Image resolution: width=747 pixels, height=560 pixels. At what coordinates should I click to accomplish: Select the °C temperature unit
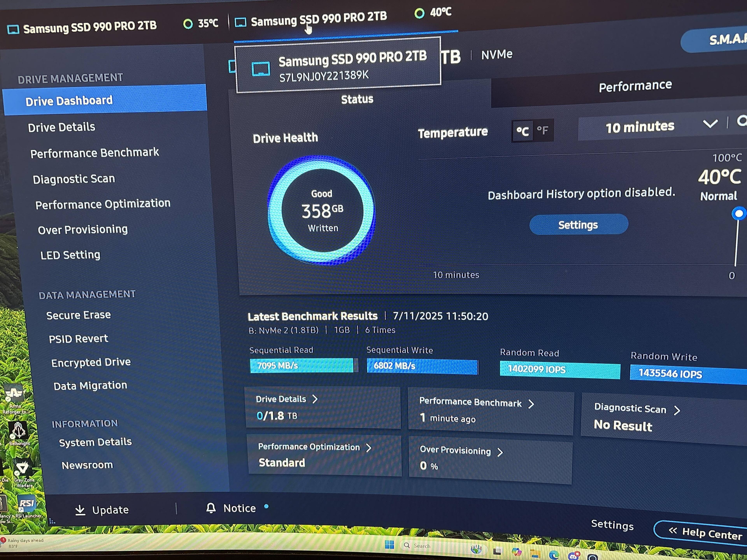tap(523, 131)
